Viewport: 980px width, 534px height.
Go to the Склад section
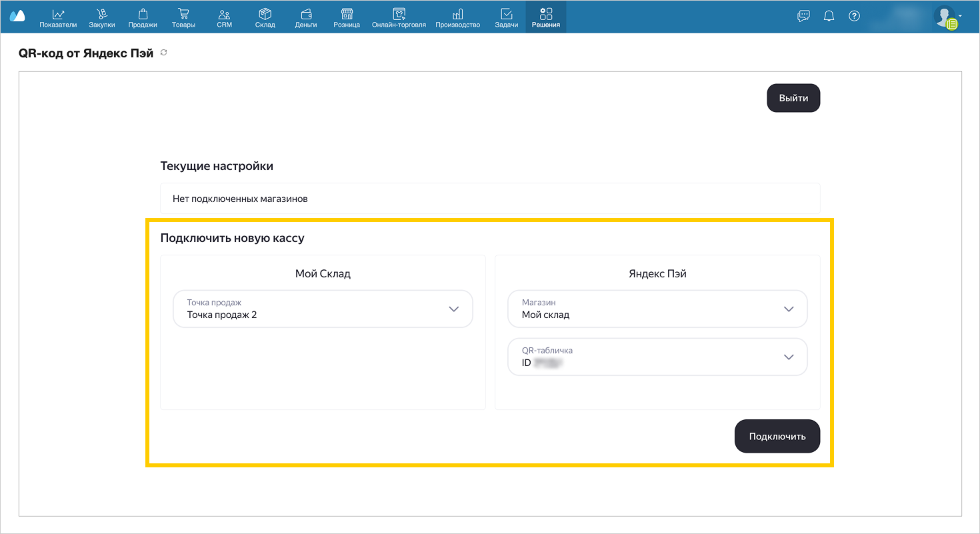click(265, 18)
